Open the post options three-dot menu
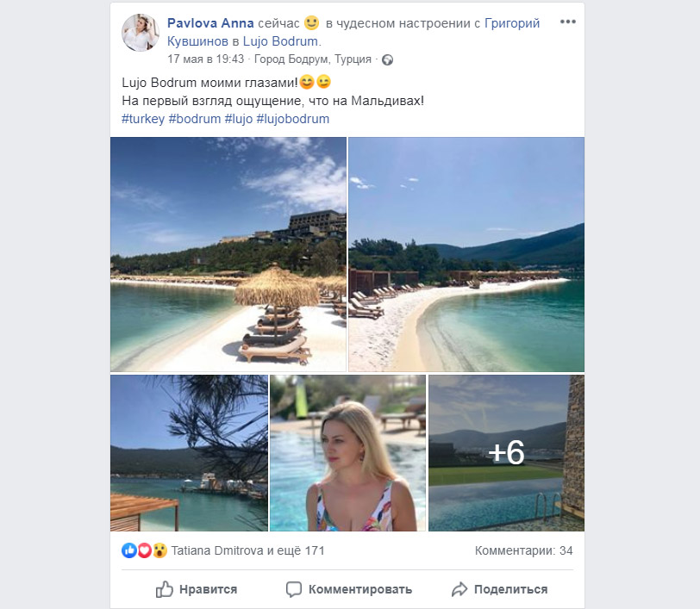This screenshot has width=700, height=609. tap(567, 22)
